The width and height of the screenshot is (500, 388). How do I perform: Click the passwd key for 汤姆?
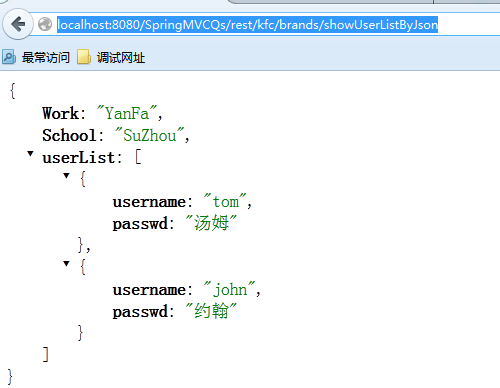[x=140, y=224]
